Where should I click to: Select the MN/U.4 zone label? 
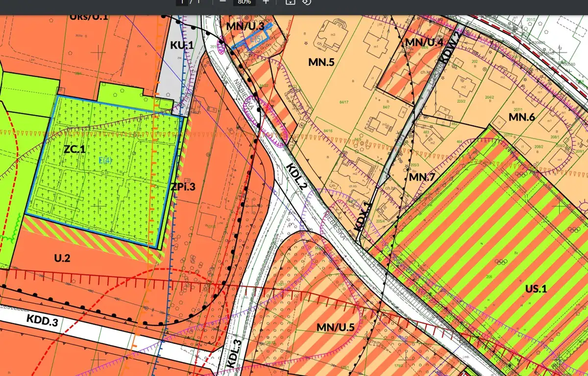pyautogui.click(x=424, y=43)
